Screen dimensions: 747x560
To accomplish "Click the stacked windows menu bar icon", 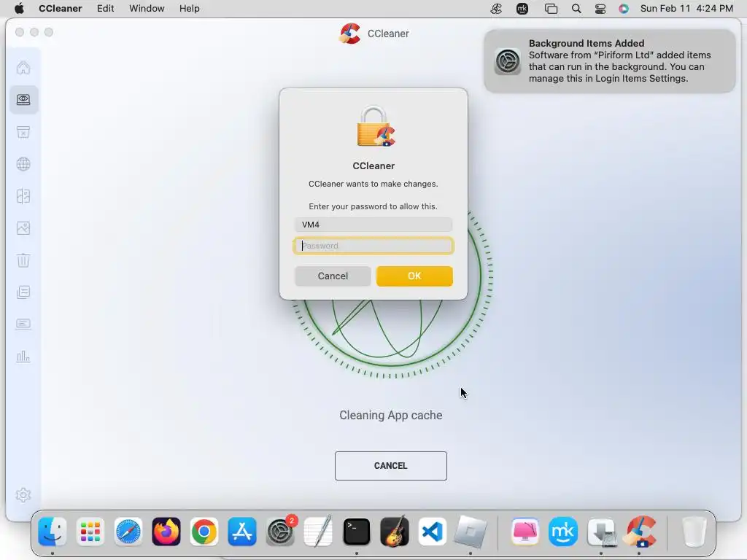I will pos(551,9).
